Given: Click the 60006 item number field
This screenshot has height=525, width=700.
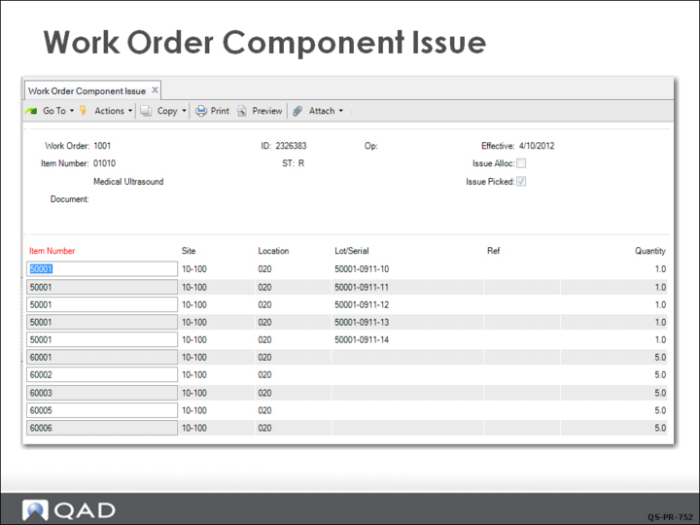Looking at the screenshot, I should [x=102, y=428].
